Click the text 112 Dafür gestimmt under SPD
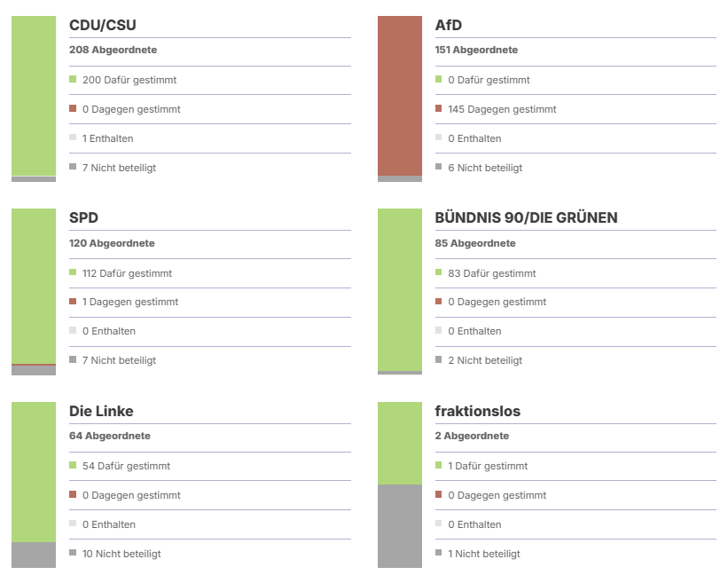Screen dimensions: 728x583 click(127, 273)
